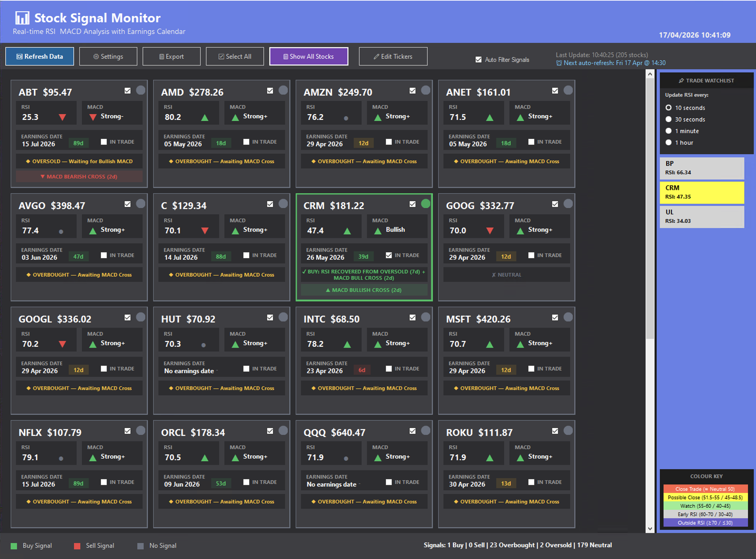Select the UL watchlist entry

coord(702,216)
